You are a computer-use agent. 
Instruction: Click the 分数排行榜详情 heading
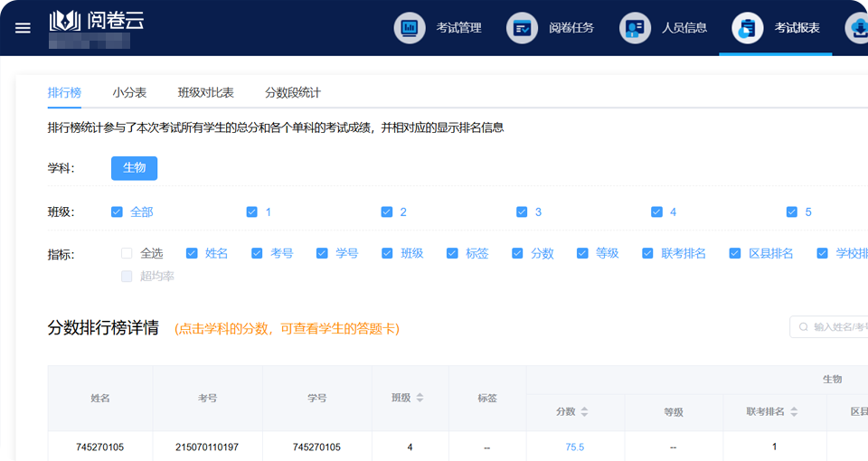[x=103, y=327]
